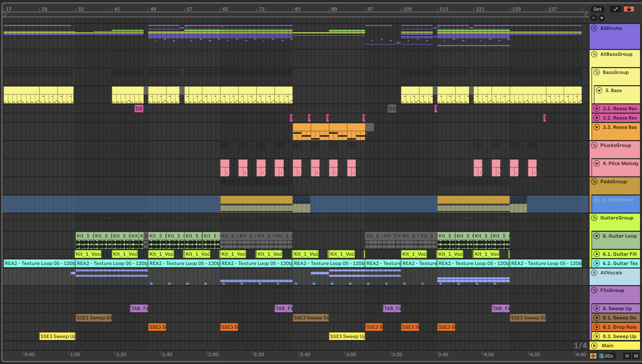Click the W optimize width button
The width and height of the screenshot is (642, 364).
(x=636, y=356)
